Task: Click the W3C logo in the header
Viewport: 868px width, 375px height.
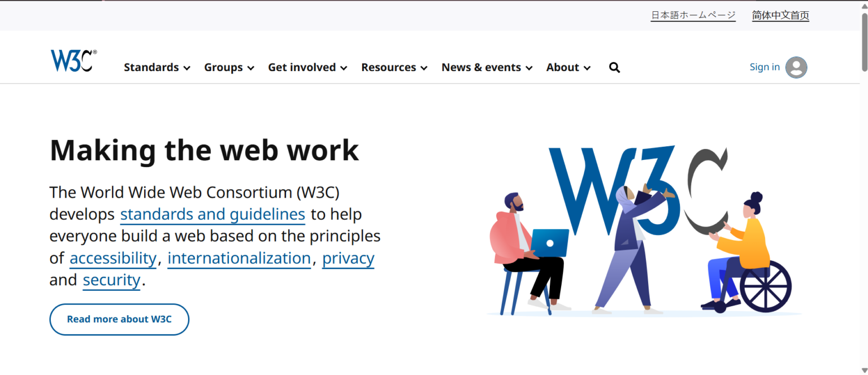Action: point(73,60)
